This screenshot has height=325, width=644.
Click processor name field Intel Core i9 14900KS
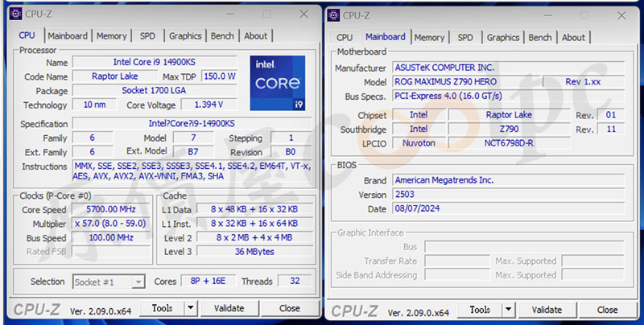click(x=155, y=62)
